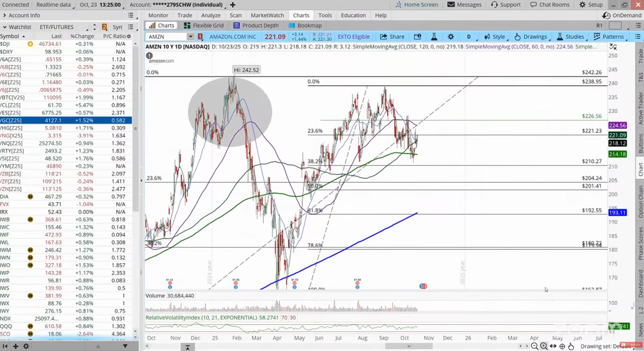
Task: Change the D timeframe aggregation
Action: click(469, 36)
